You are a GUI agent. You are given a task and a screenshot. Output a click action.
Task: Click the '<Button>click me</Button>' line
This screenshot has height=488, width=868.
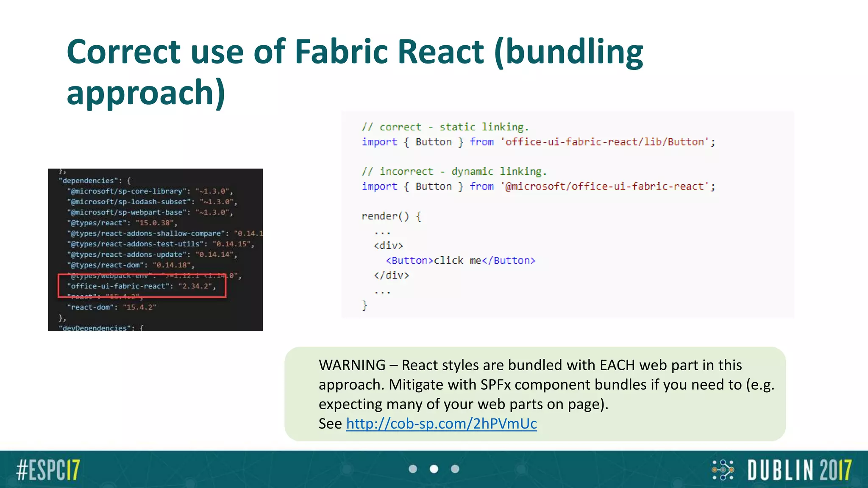click(x=461, y=261)
